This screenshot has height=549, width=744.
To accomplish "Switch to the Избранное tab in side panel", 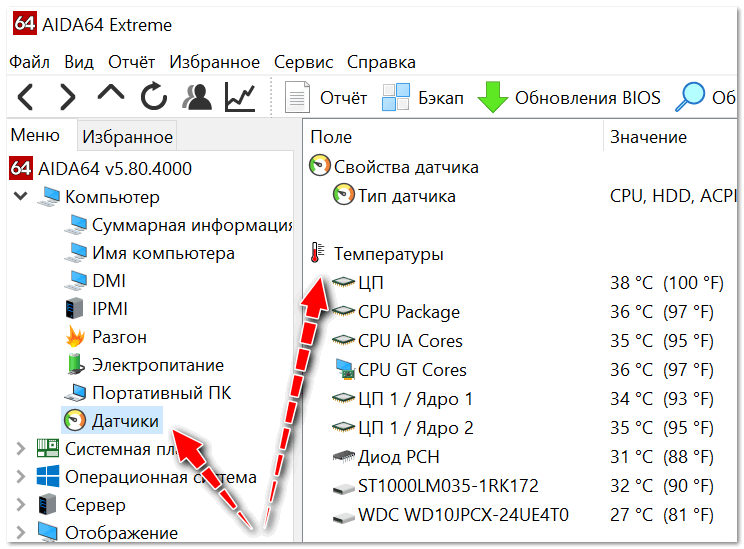I will click(127, 137).
